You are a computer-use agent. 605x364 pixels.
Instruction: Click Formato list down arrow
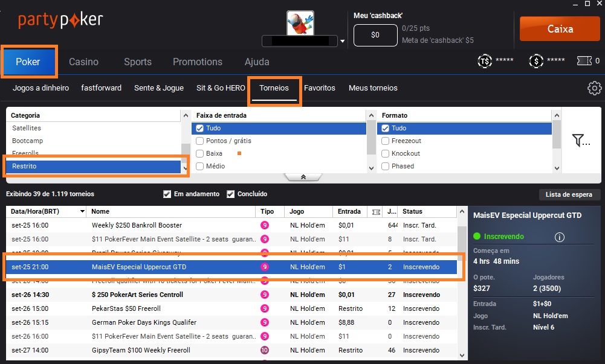557,168
